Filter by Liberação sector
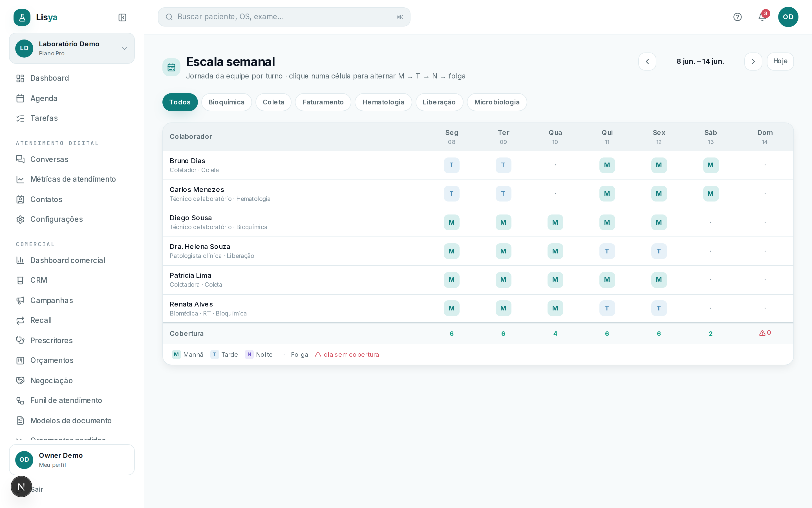 439,102
